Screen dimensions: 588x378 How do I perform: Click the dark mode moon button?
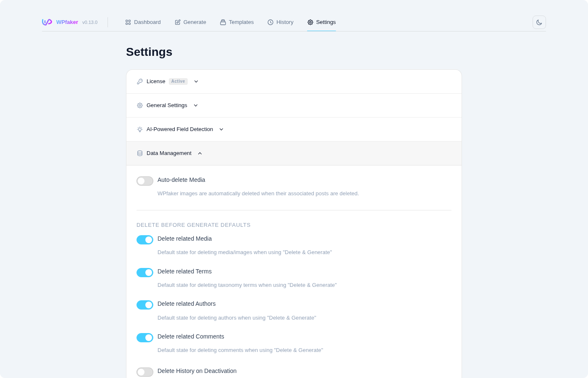tap(539, 22)
